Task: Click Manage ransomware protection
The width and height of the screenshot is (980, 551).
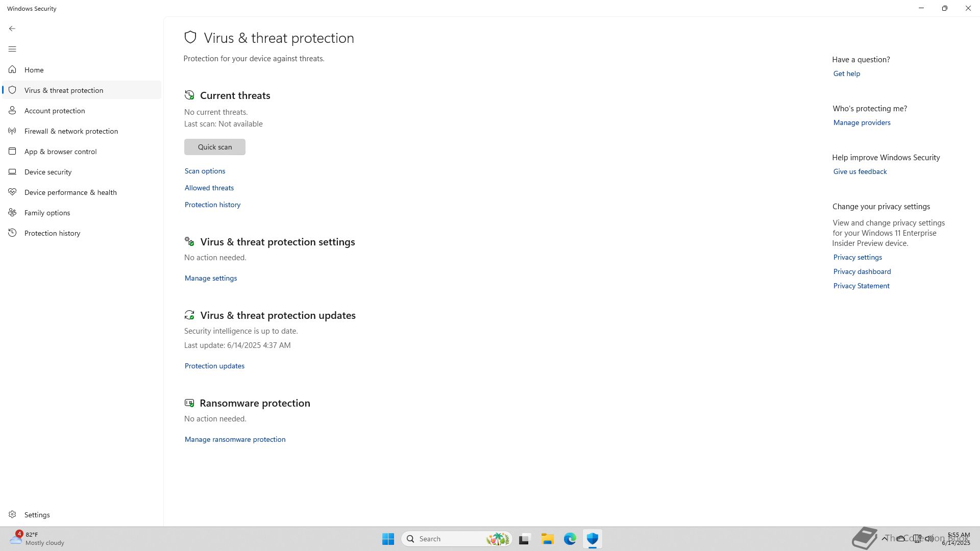Action: (235, 439)
